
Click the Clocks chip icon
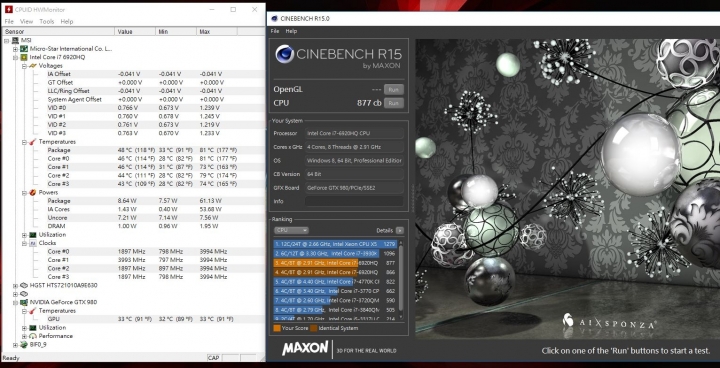click(33, 243)
